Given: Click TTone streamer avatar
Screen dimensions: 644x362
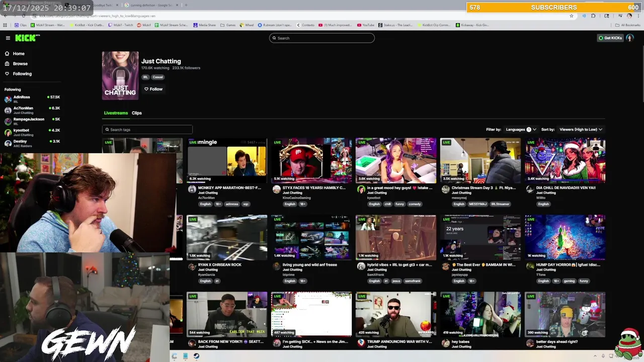Looking at the screenshot, I should click(x=530, y=266).
